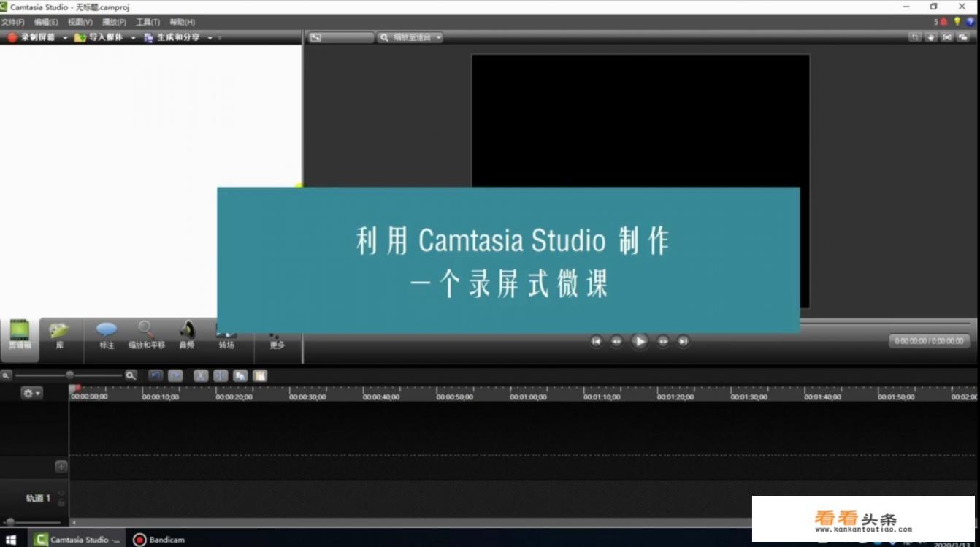Click the Import Media (导入媒体) button
The image size is (980, 547).
coord(99,37)
